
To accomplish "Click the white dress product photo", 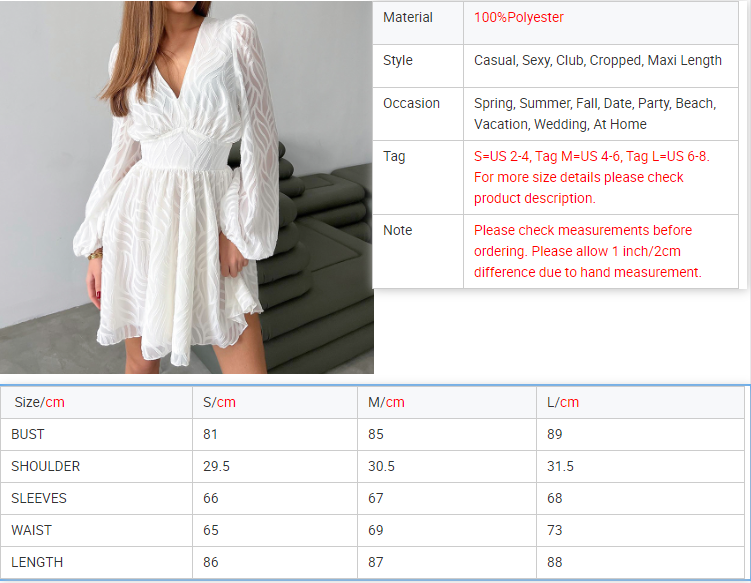I will (x=186, y=186).
